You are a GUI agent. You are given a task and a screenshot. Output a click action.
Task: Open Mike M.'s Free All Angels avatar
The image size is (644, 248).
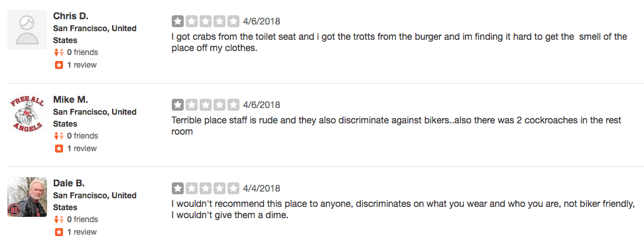[x=27, y=113]
